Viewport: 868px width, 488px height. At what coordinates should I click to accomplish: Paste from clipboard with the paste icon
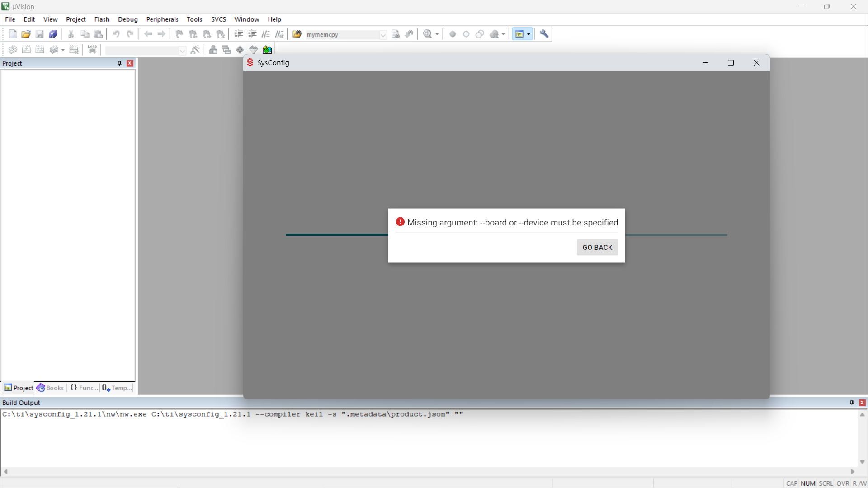tap(98, 34)
